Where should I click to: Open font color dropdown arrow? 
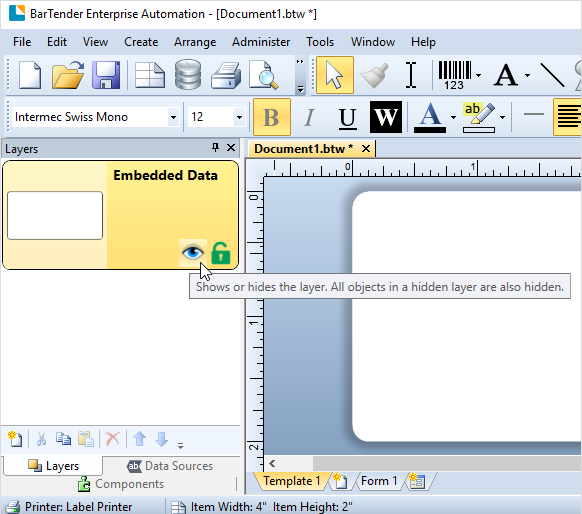click(453, 118)
